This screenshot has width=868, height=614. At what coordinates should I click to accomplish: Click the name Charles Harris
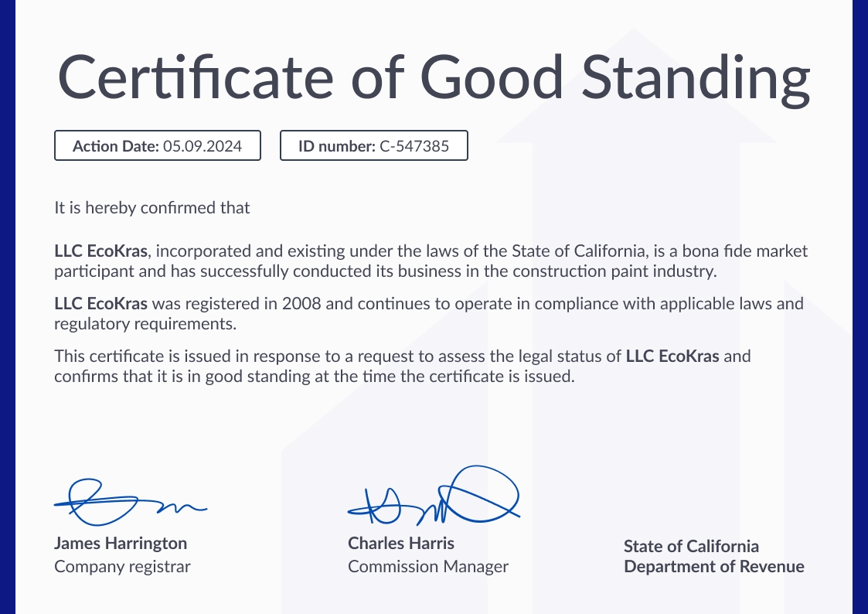click(401, 543)
